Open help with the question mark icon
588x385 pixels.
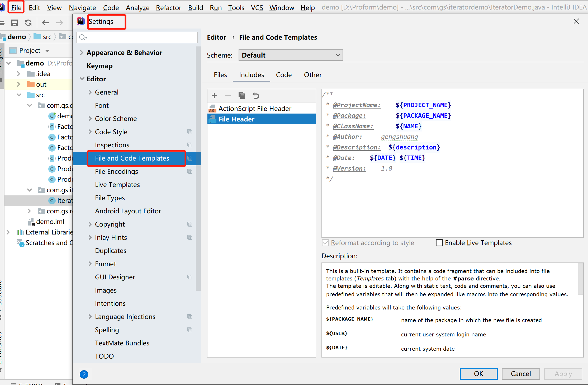pos(84,374)
